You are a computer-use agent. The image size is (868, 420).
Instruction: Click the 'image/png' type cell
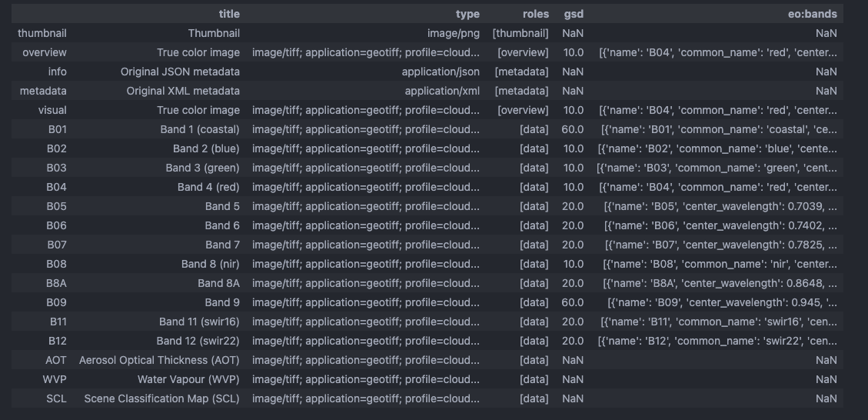[453, 33]
